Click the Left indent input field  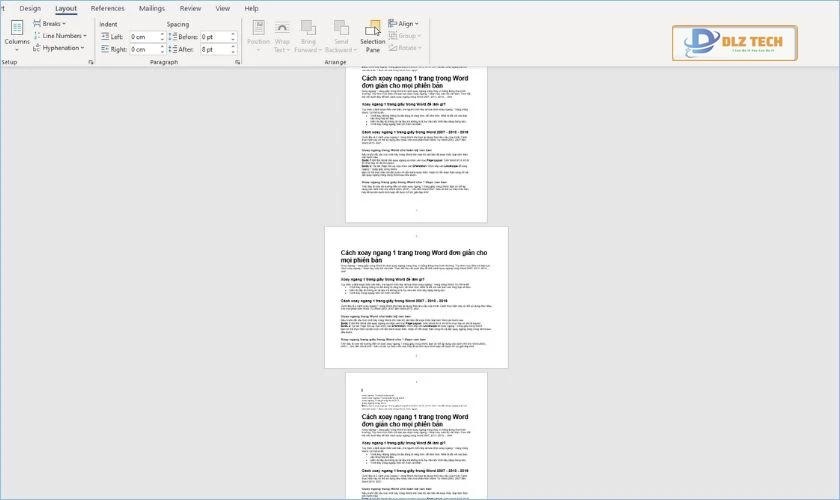[x=144, y=37]
